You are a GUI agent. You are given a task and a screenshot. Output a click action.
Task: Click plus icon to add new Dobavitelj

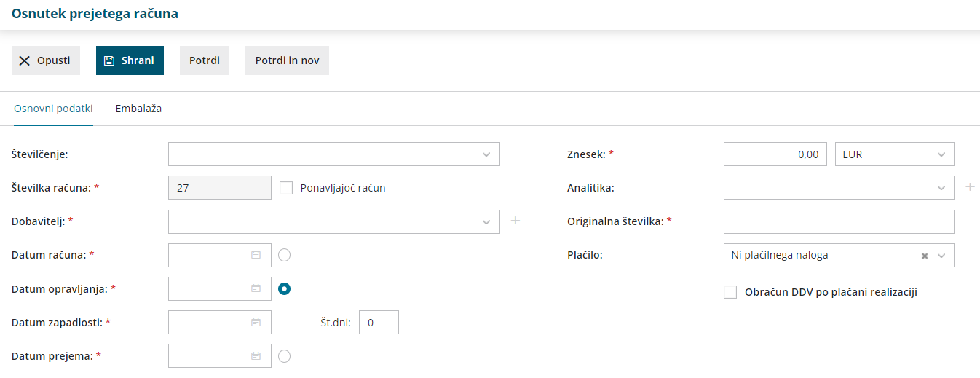[515, 221]
